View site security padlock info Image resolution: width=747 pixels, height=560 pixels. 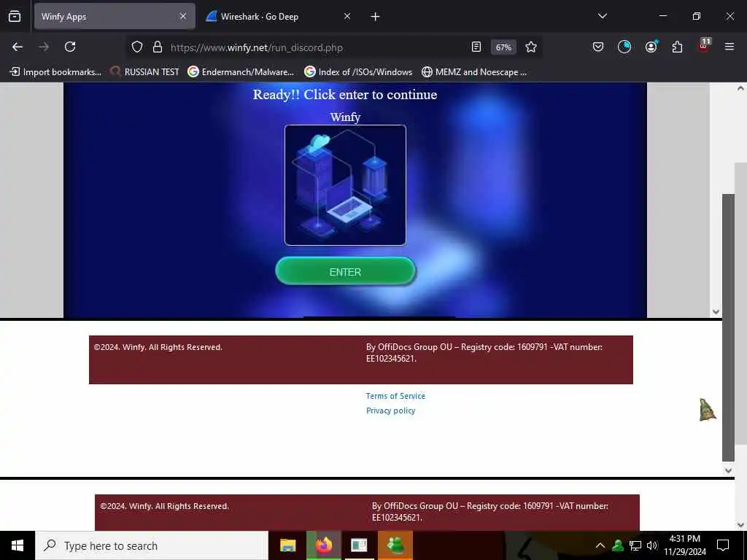click(158, 47)
